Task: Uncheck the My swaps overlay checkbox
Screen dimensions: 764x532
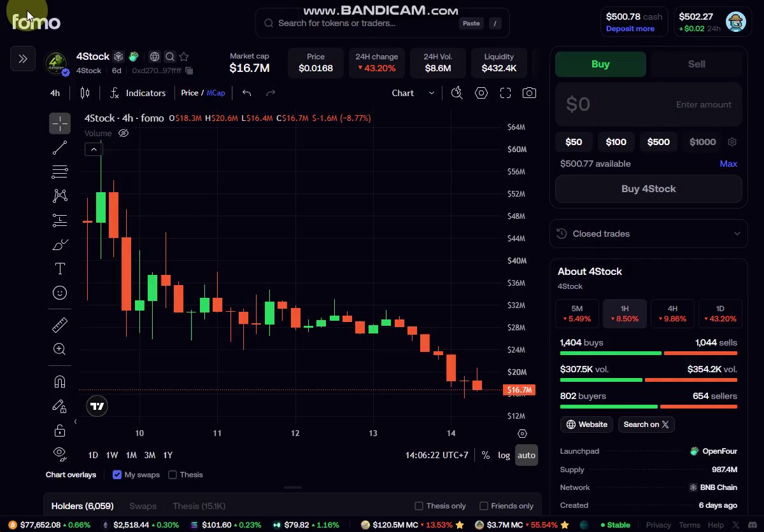Action: point(117,475)
